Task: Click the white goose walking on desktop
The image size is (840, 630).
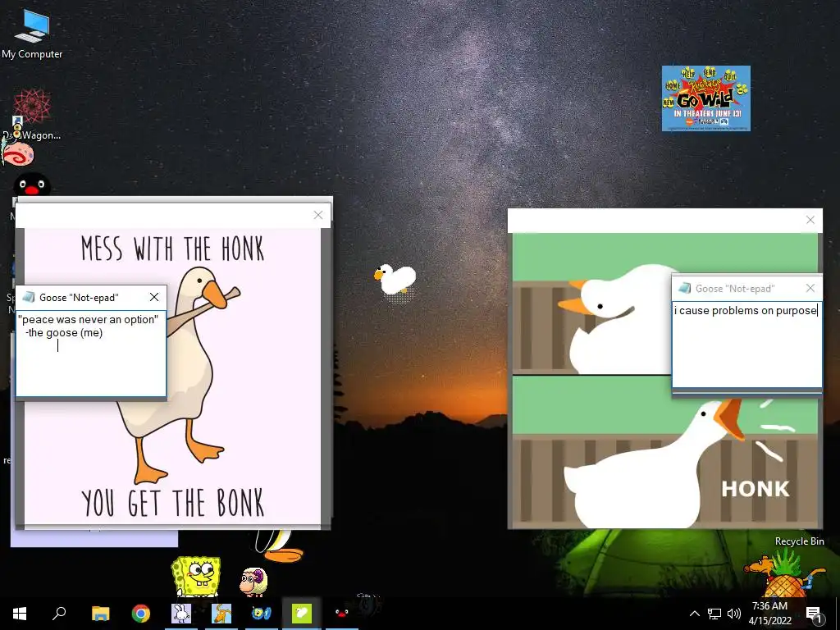Action: tap(395, 279)
